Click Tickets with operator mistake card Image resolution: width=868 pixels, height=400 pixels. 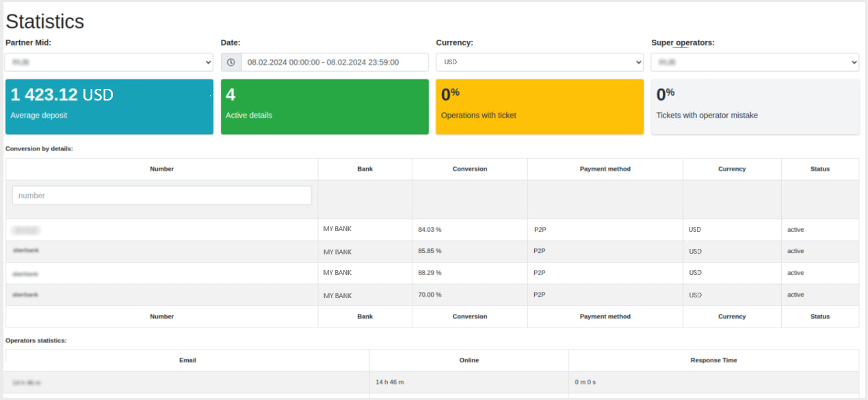pos(755,107)
